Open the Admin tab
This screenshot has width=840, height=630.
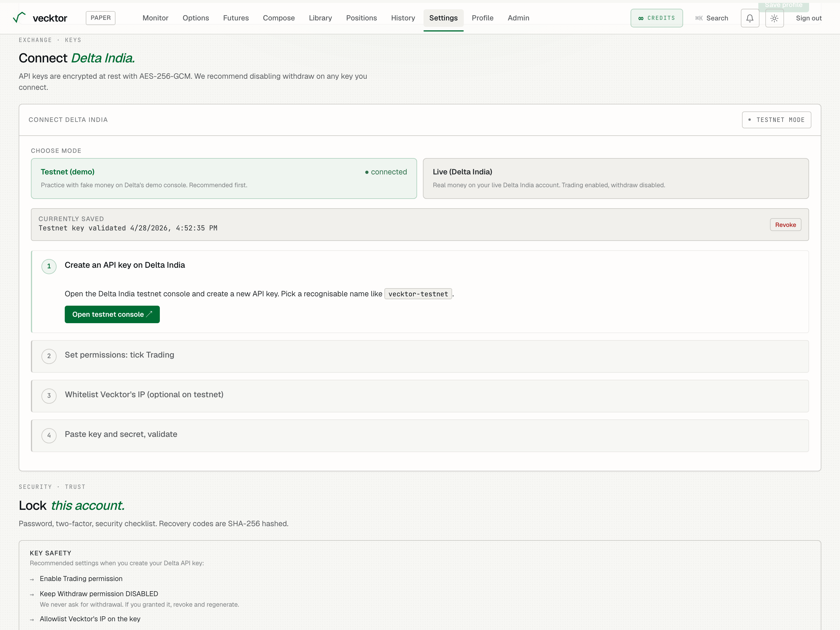coord(518,18)
